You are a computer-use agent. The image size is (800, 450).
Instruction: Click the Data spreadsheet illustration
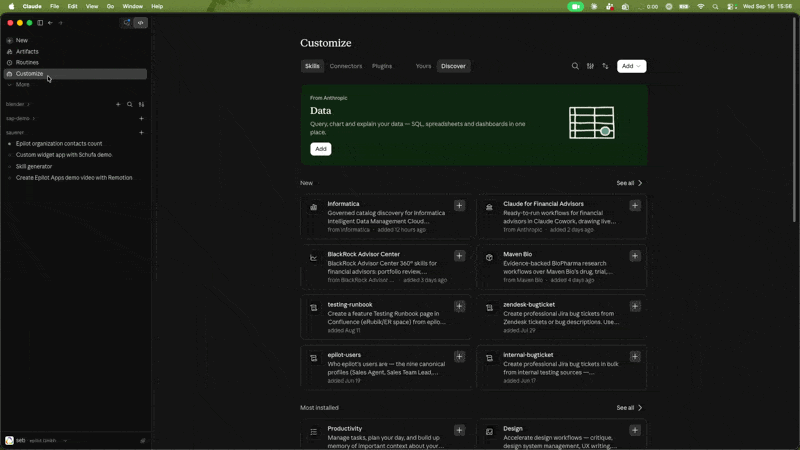click(592, 122)
